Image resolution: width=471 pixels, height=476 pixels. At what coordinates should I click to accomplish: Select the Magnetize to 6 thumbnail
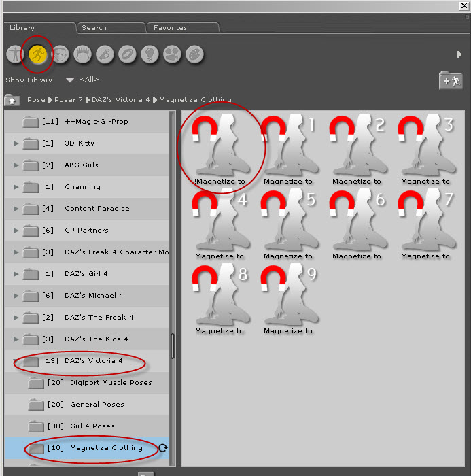pyautogui.click(x=357, y=224)
